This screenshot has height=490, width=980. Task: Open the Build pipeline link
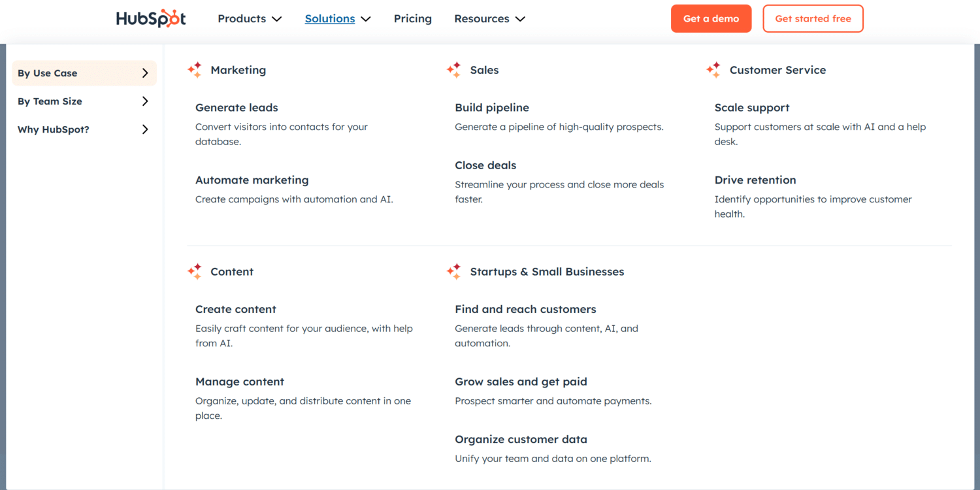coord(492,108)
